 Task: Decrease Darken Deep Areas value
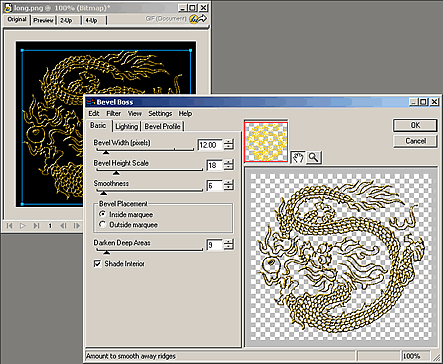click(x=229, y=248)
